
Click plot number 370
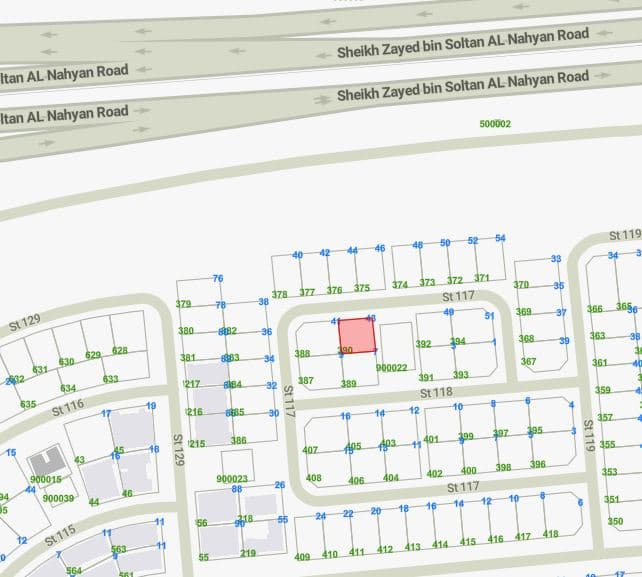521,284
